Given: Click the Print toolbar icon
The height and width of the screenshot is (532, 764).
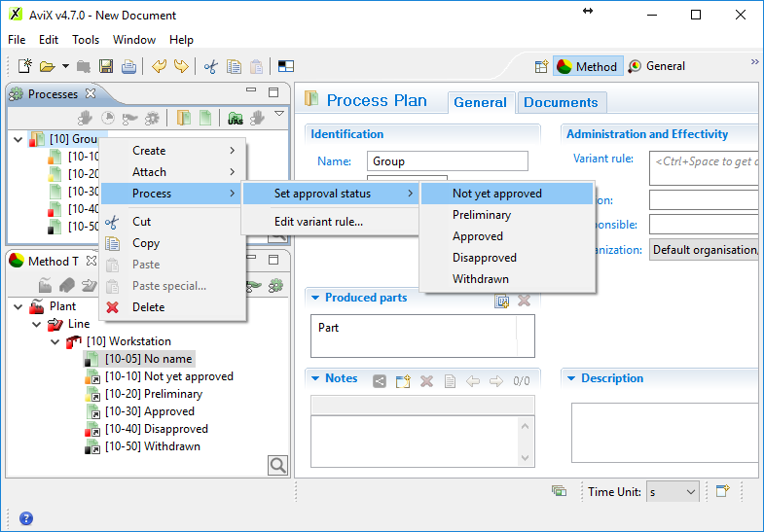Looking at the screenshot, I should pyautogui.click(x=128, y=66).
